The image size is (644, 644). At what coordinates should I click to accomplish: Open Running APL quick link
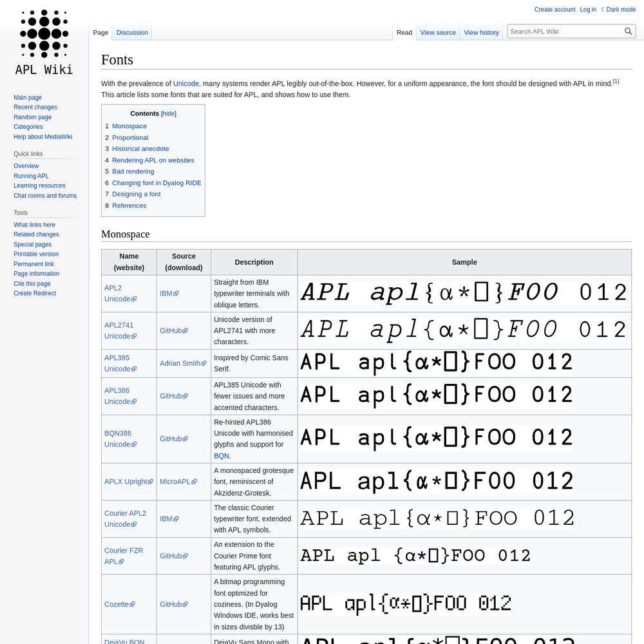click(x=31, y=176)
